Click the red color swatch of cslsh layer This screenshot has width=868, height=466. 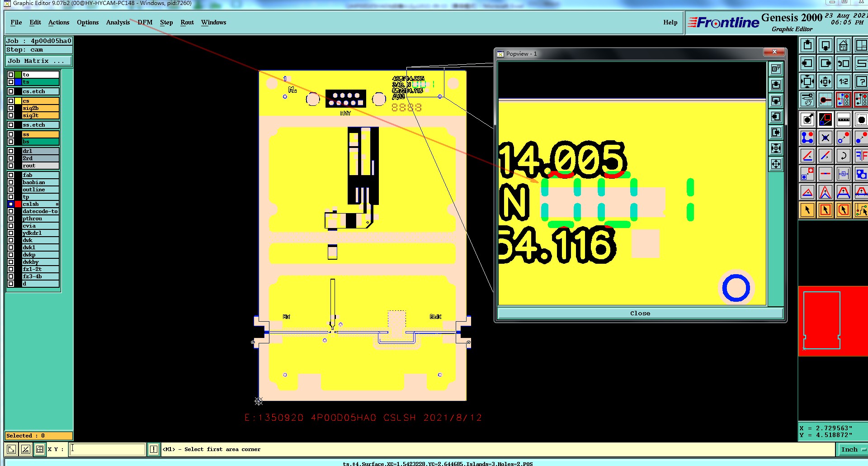pyautogui.click(x=18, y=204)
